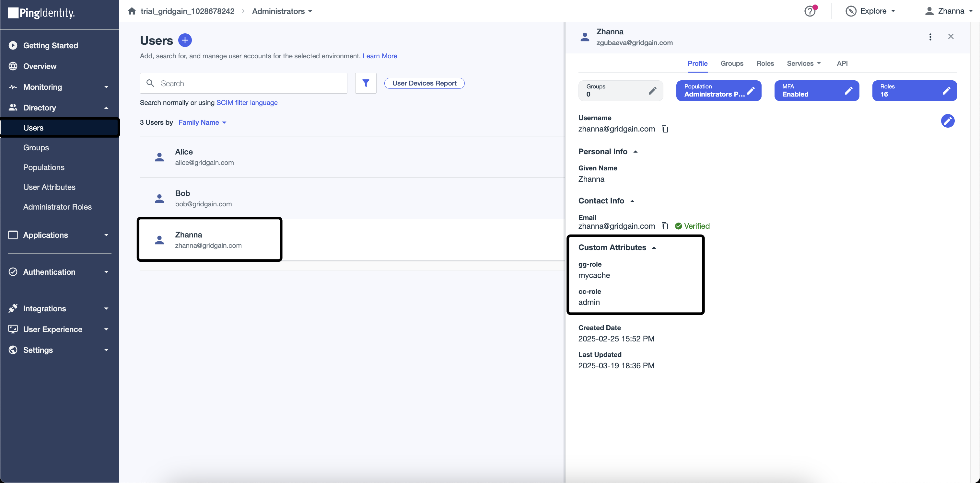This screenshot has height=483, width=980.
Task: Click the Overview globe icon
Action: click(x=13, y=66)
